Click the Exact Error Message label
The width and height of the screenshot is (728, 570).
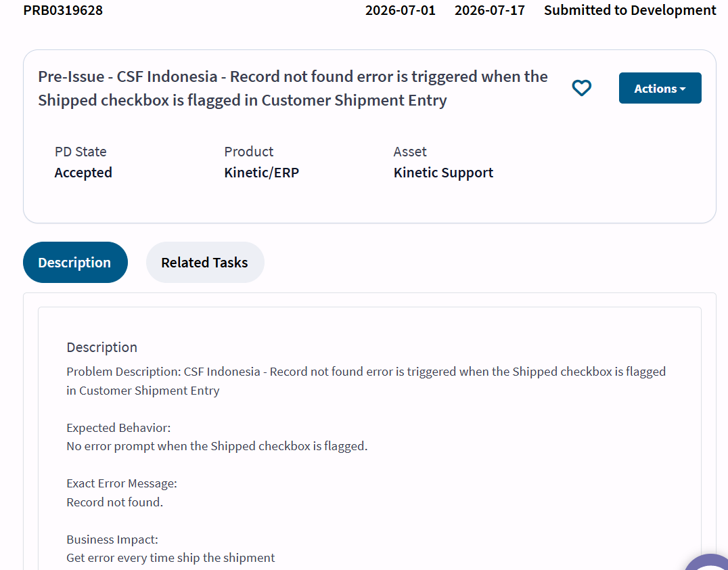tap(122, 483)
